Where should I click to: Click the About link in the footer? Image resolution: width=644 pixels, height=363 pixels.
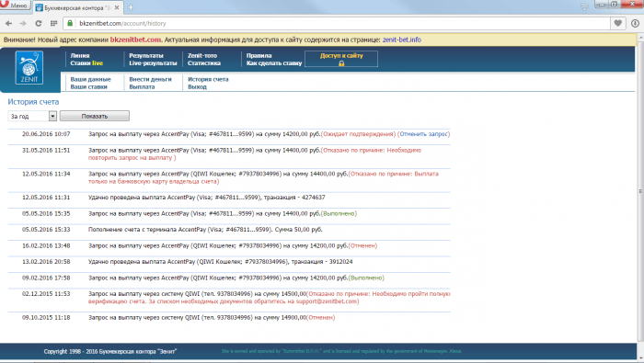click(455, 351)
